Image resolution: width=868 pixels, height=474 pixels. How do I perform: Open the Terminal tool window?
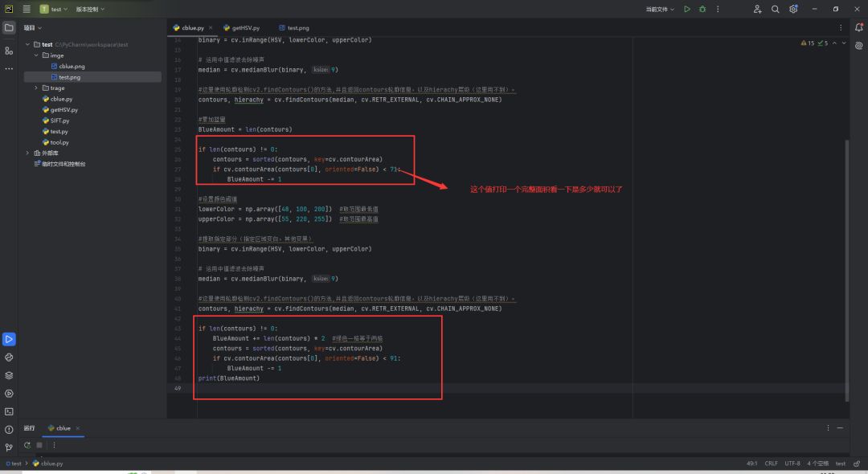(x=9, y=411)
